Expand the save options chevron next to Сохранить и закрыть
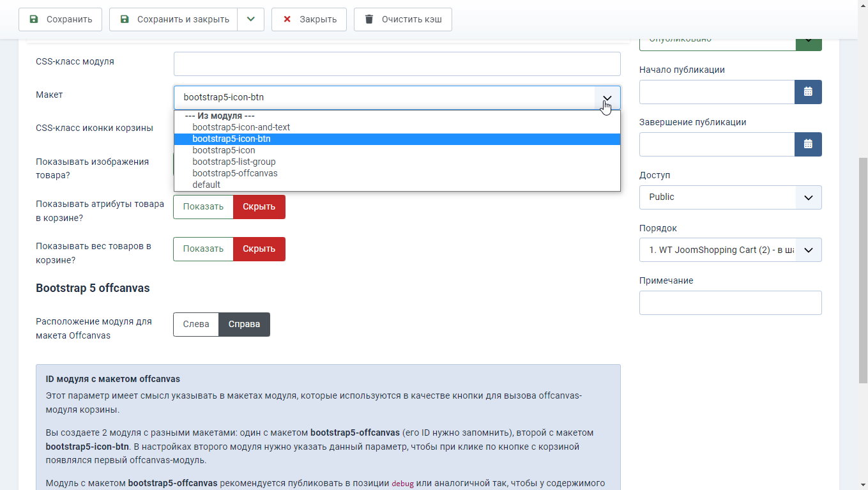The image size is (868, 490). [x=250, y=19]
